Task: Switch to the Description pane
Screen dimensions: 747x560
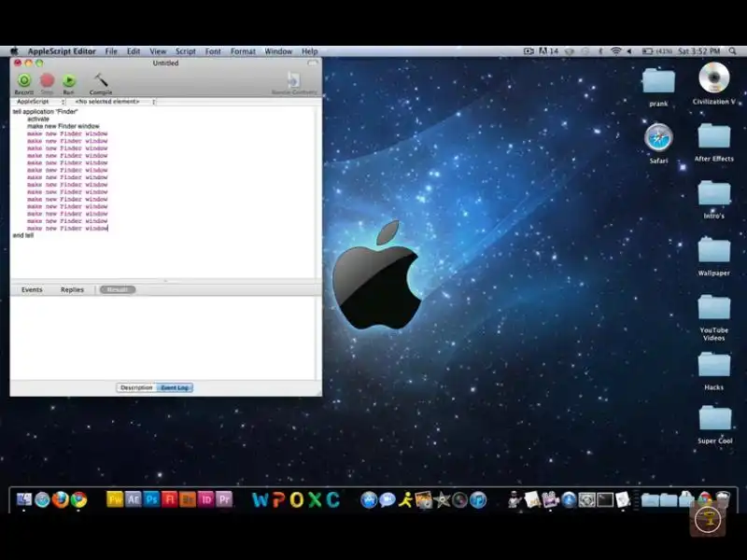Action: [x=136, y=387]
